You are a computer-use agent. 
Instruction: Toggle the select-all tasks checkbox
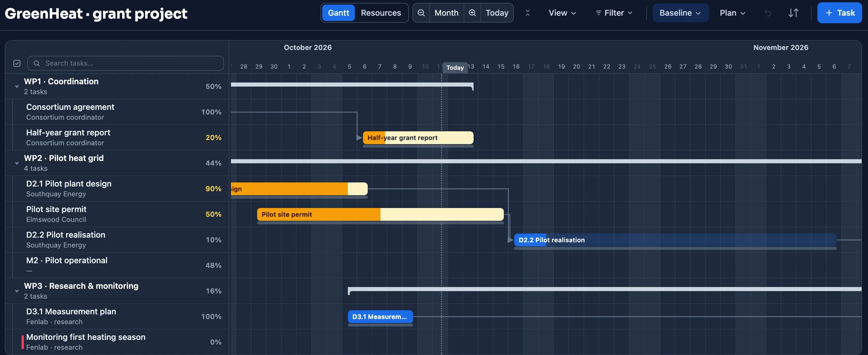(17, 63)
